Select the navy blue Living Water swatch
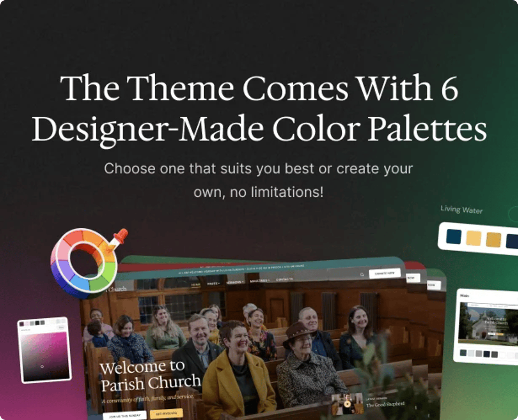Screen dimensions: 518x420 pyautogui.click(x=454, y=236)
